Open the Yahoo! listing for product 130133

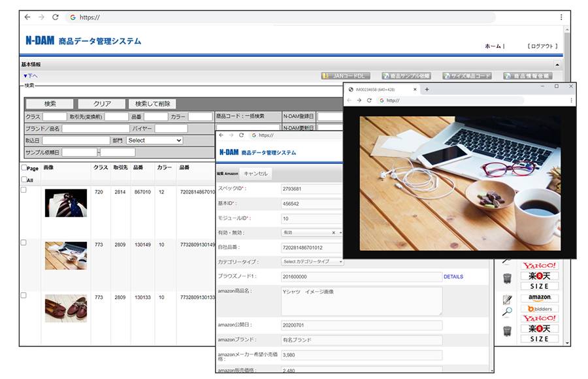(x=540, y=318)
